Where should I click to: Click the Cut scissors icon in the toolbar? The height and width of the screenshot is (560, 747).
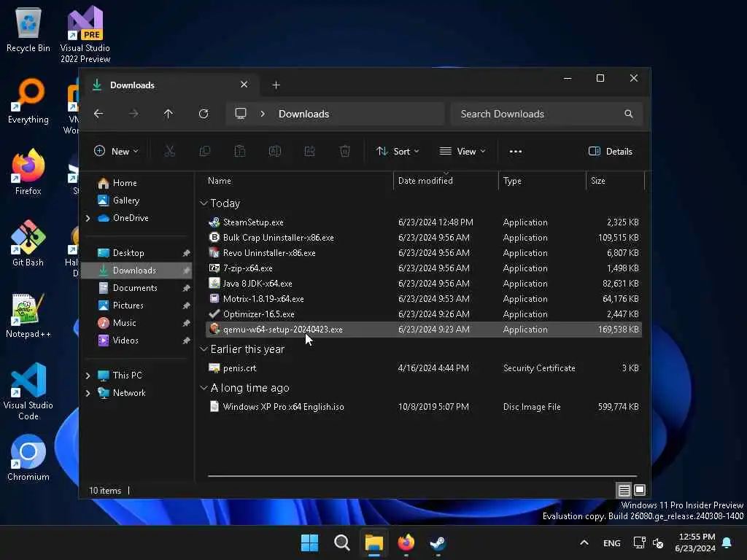pos(169,152)
